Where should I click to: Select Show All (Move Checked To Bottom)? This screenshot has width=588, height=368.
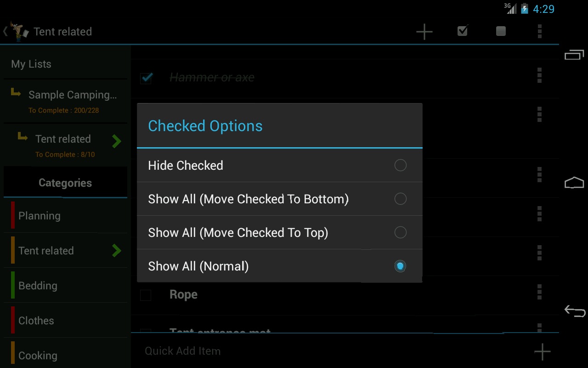click(x=400, y=199)
